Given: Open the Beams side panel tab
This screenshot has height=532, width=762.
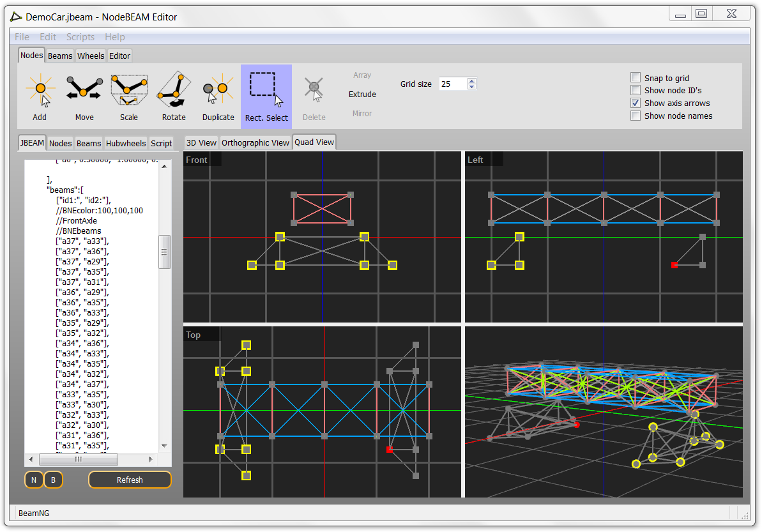Looking at the screenshot, I should coord(89,143).
